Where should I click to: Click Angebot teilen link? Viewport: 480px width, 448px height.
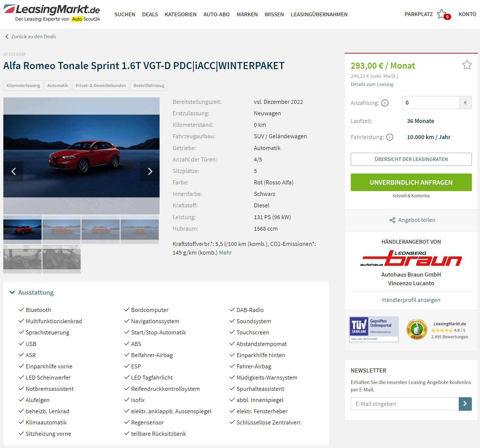click(417, 220)
